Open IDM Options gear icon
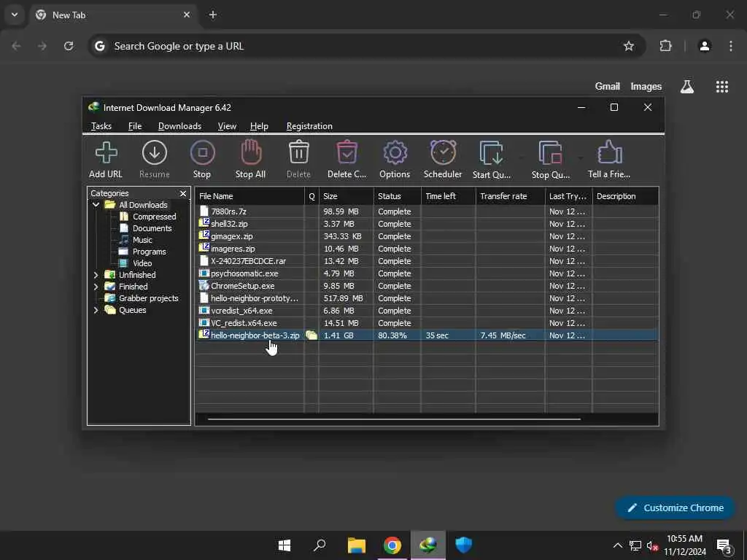This screenshot has width=747, height=560. 395,153
